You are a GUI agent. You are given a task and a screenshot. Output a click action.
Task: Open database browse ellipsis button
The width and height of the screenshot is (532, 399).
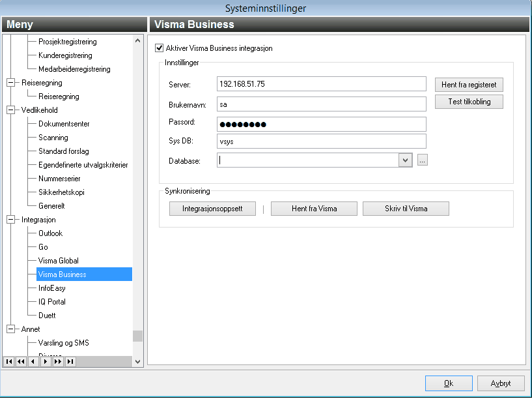pos(422,160)
